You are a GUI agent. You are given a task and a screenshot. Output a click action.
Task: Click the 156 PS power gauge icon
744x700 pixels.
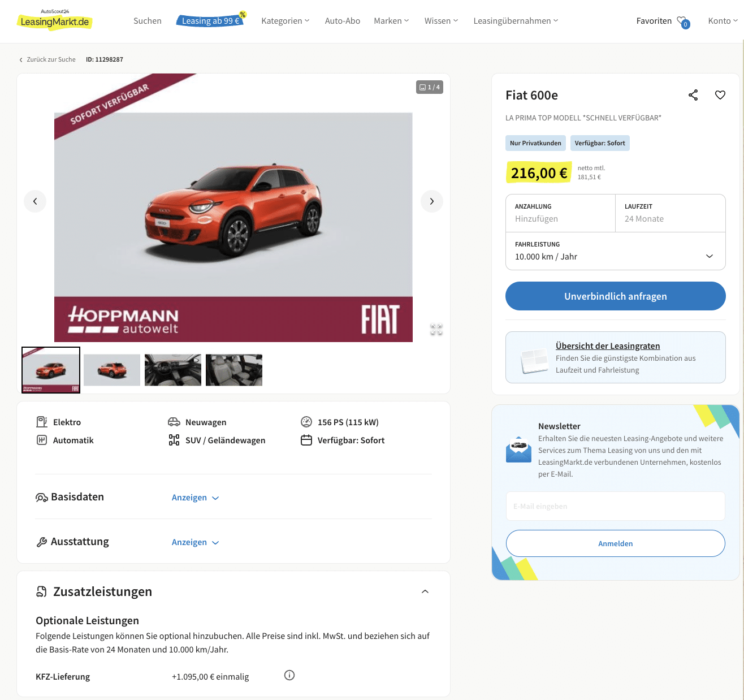(306, 422)
